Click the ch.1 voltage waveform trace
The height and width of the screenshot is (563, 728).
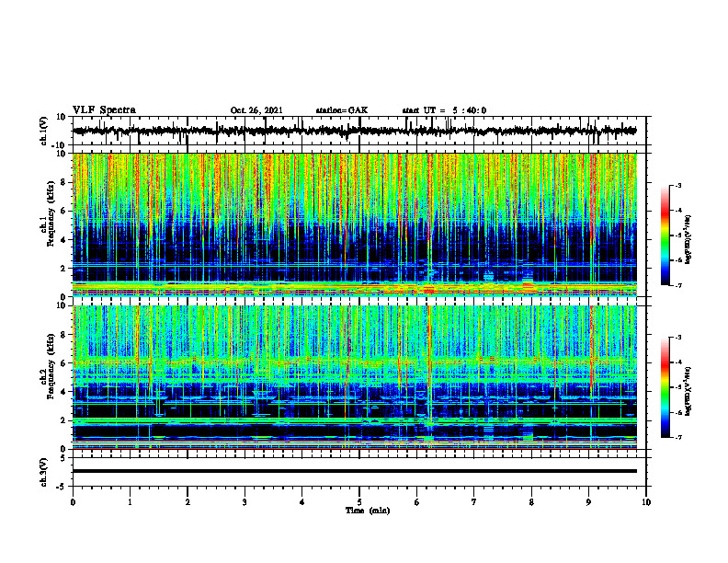[x=355, y=131]
